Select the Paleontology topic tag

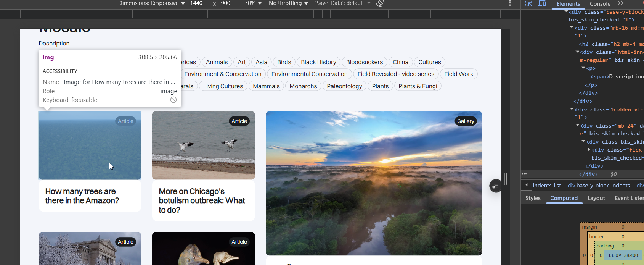(x=344, y=86)
